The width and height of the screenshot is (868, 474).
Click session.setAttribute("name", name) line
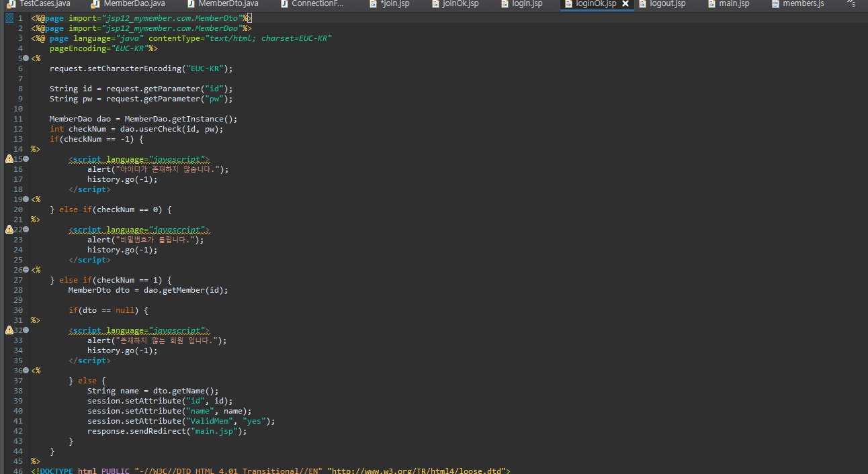pyautogui.click(x=169, y=411)
